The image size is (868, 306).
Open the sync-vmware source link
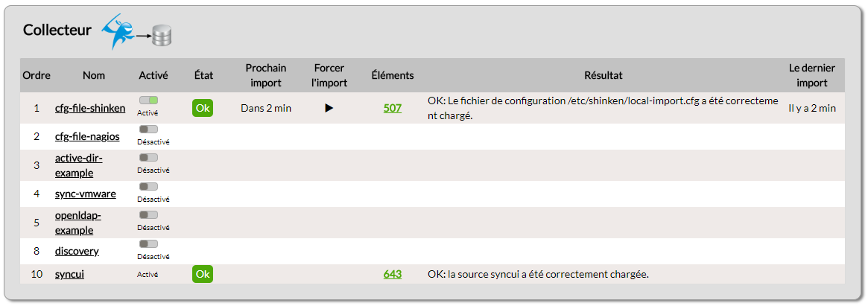[85, 194]
